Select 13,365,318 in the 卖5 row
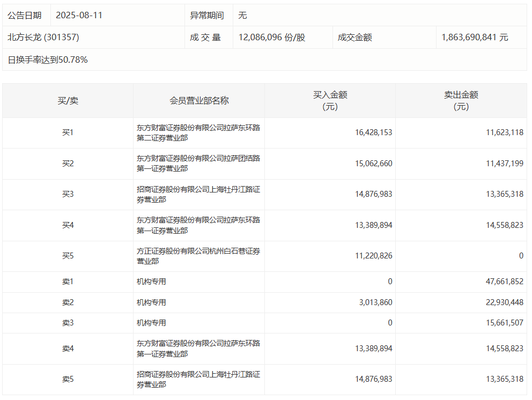This screenshot has width=532, height=400. pyautogui.click(x=505, y=379)
